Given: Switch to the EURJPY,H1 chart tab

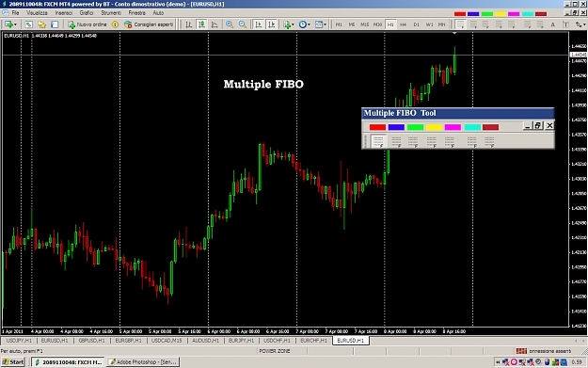Looking at the screenshot, I should click(241, 341).
